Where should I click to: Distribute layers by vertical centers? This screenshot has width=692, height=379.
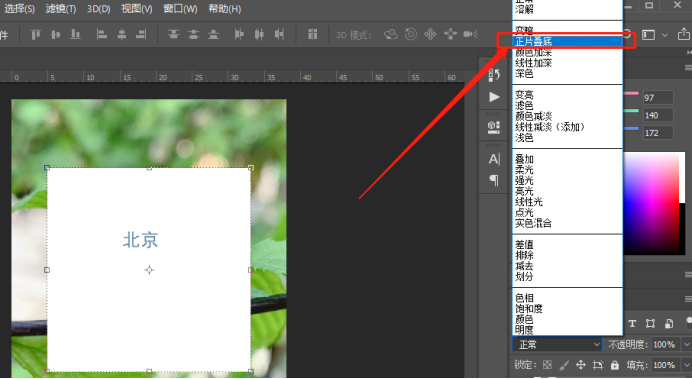[x=193, y=34]
